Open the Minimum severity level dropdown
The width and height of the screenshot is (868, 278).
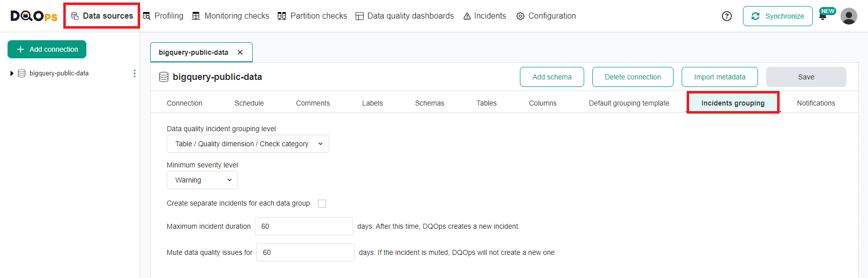[202, 180]
